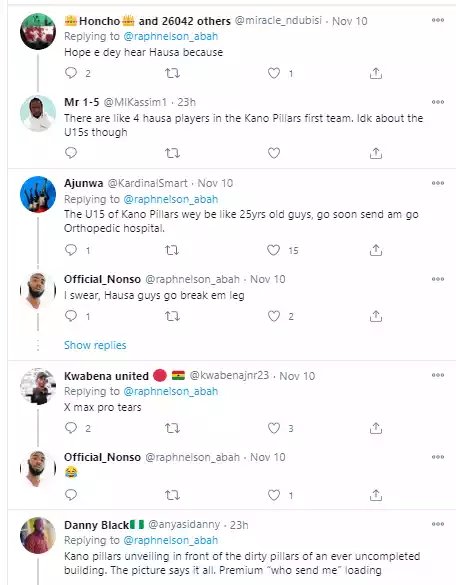Reply to Kwabena united's tweet
This screenshot has width=456, height=585.
coord(71,428)
